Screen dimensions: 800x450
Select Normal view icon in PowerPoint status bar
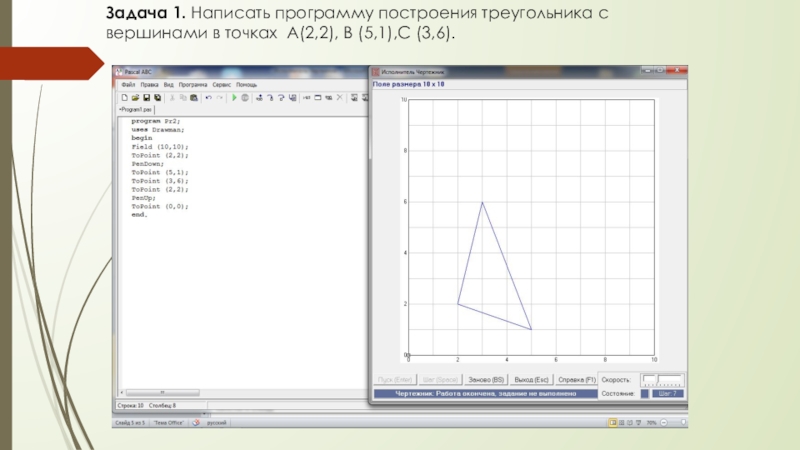tap(613, 422)
